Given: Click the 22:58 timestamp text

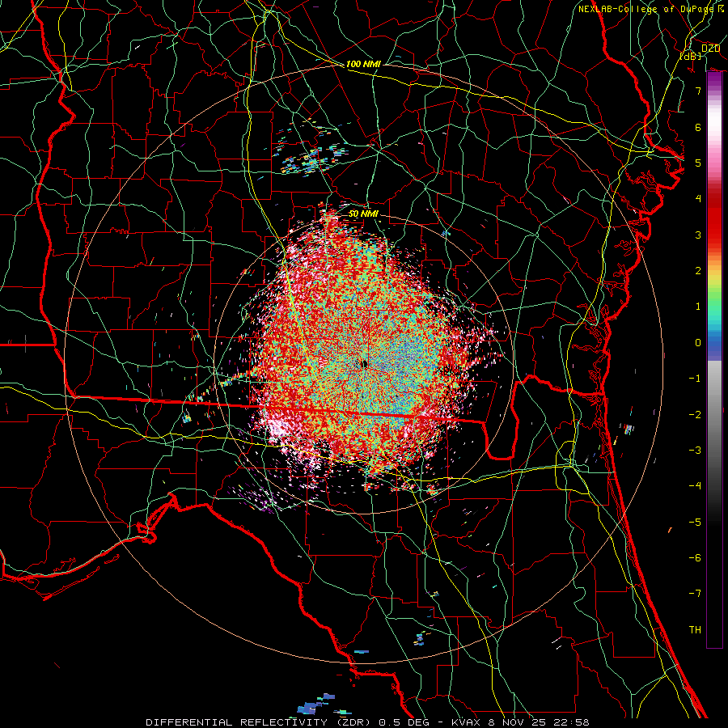Looking at the screenshot, I should [x=571, y=722].
